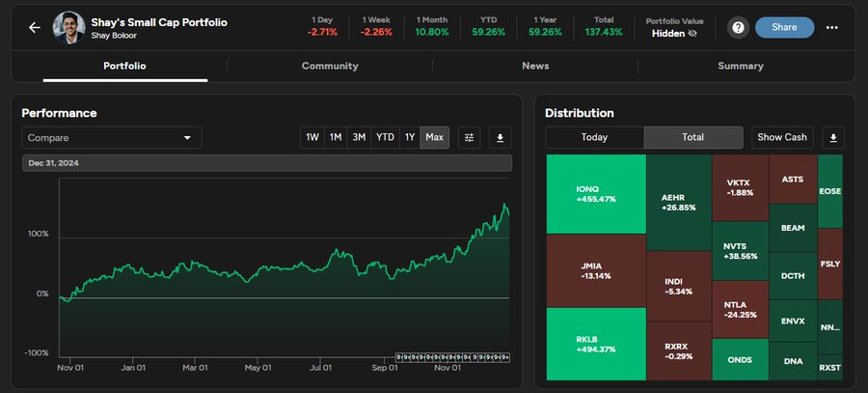Screen dimensions: 868x393
Task: Download the performance chart data
Action: click(500, 138)
